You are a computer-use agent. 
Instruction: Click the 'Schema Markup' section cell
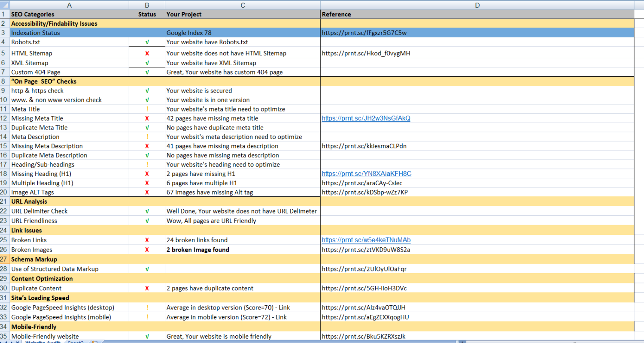(70, 259)
